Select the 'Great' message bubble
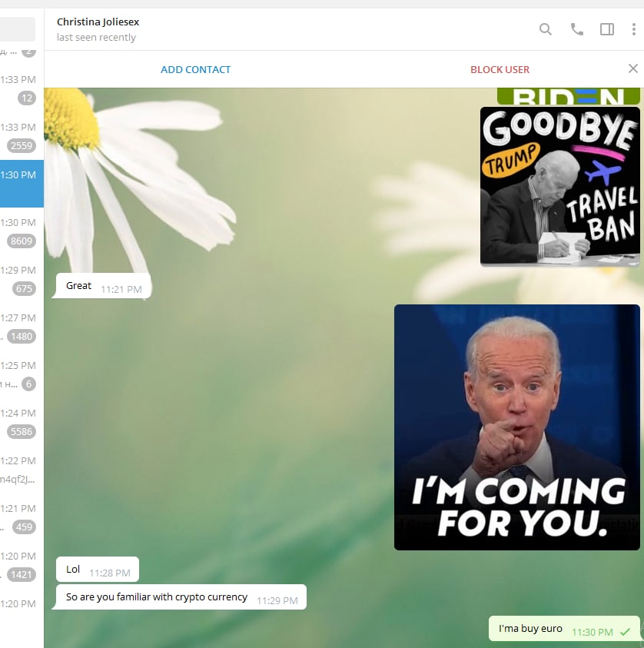 point(103,286)
